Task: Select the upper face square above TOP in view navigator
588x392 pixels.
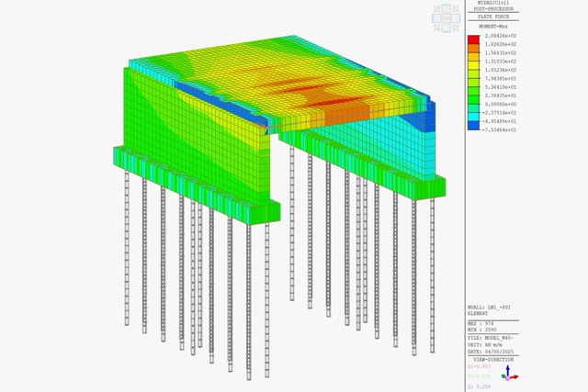Action: pos(447,8)
